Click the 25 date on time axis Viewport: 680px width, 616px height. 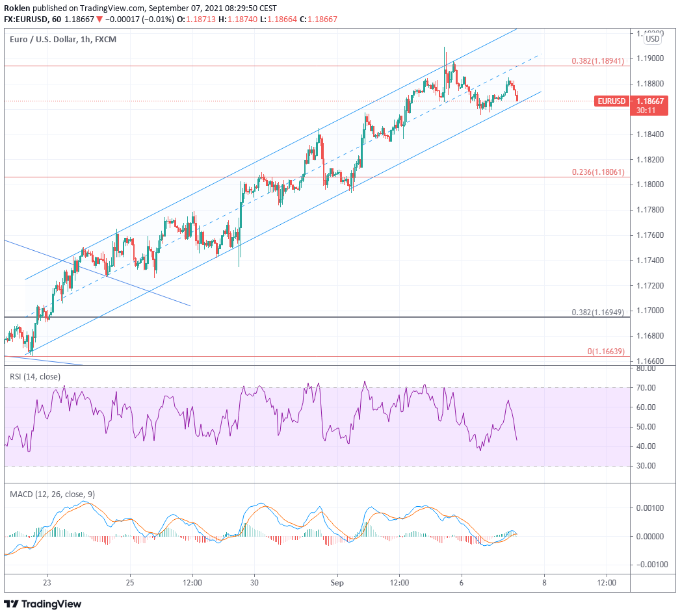(129, 583)
